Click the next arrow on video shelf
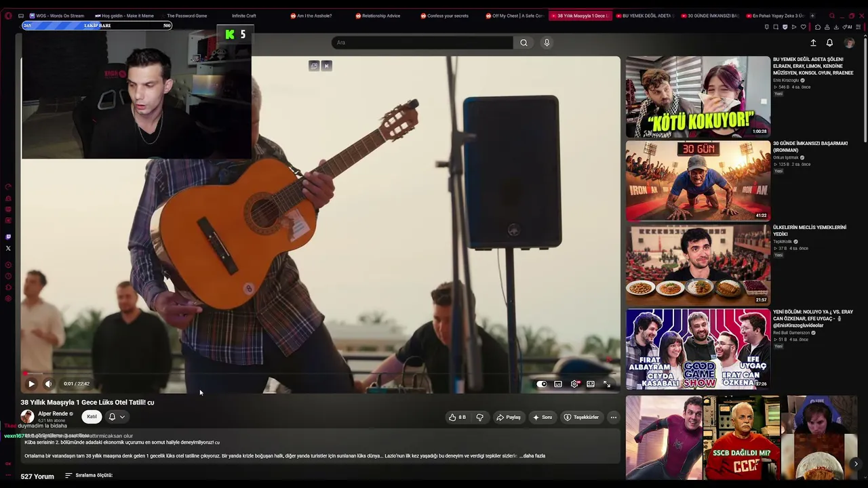The width and height of the screenshot is (868, 488). (856, 464)
